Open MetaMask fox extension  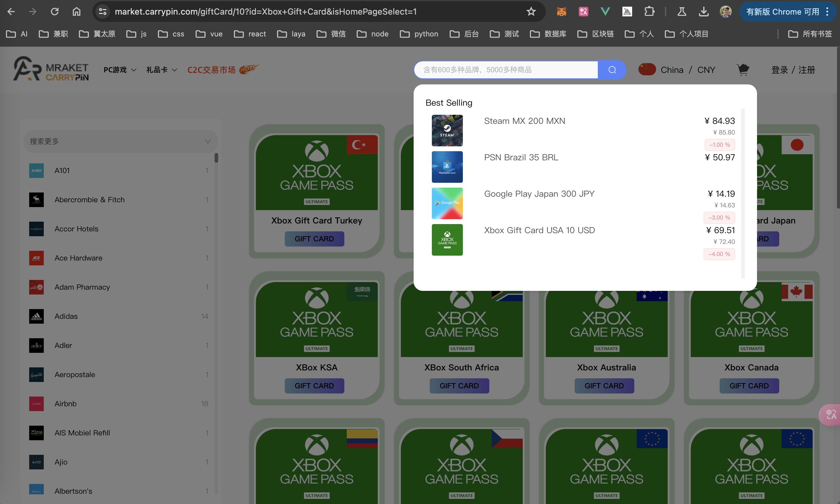click(562, 12)
